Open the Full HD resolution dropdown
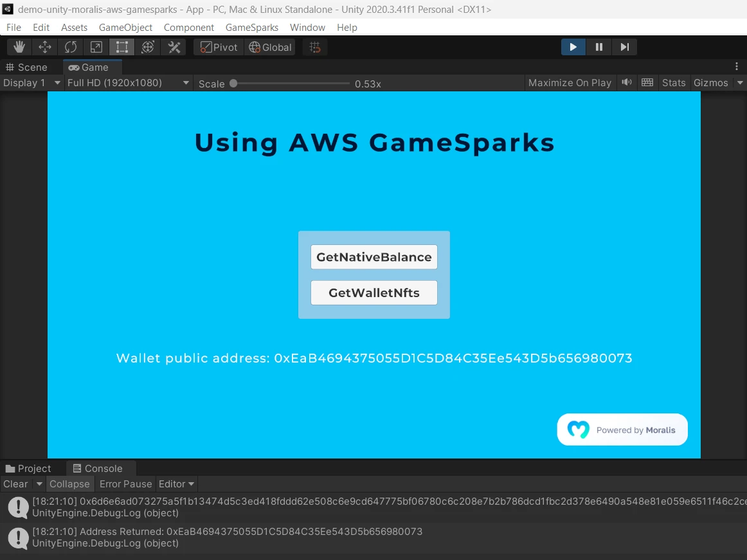The height and width of the screenshot is (560, 747). [x=128, y=83]
